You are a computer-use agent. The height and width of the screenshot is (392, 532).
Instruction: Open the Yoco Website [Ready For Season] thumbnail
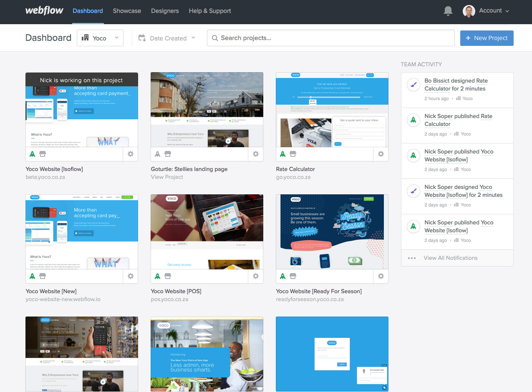[x=332, y=232]
